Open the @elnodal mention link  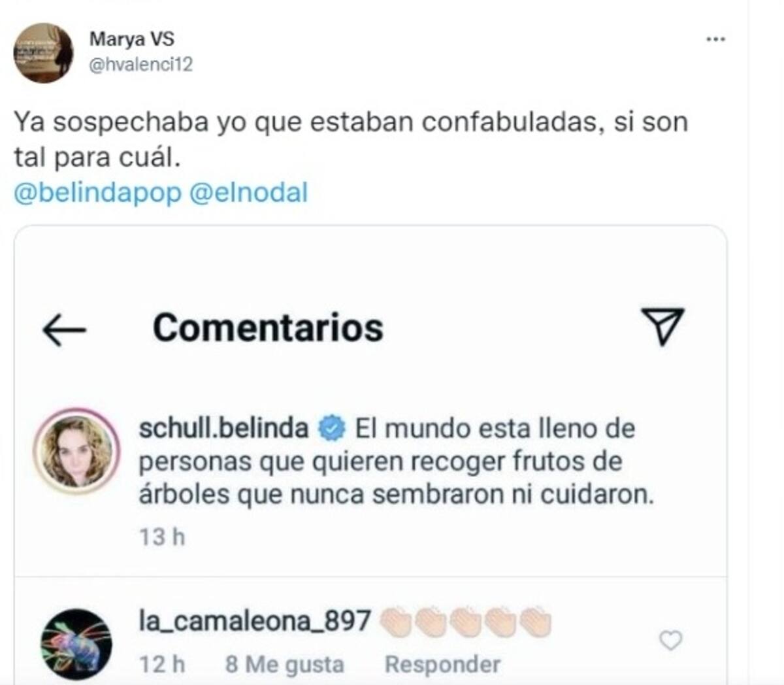click(248, 193)
